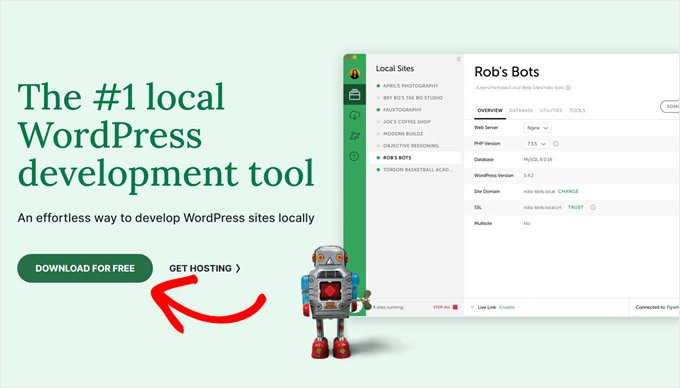Select Bry Bo's Tae Bo Studio site
Viewport: 680px width, 388px height.
click(413, 98)
